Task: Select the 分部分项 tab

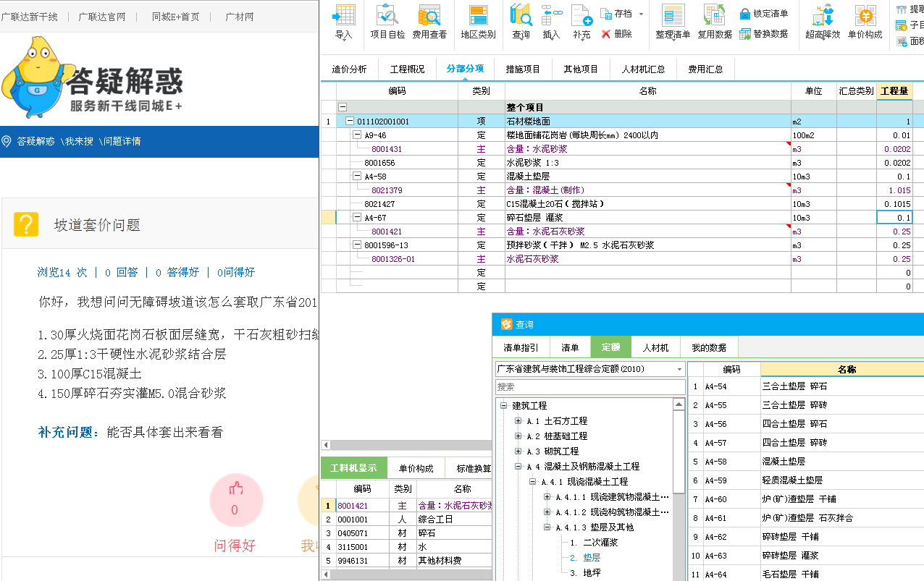Action: [465, 69]
